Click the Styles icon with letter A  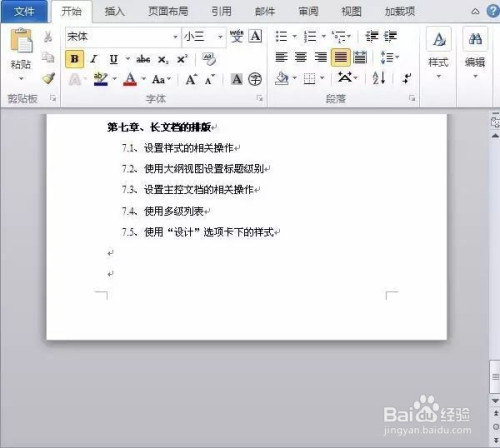(439, 39)
